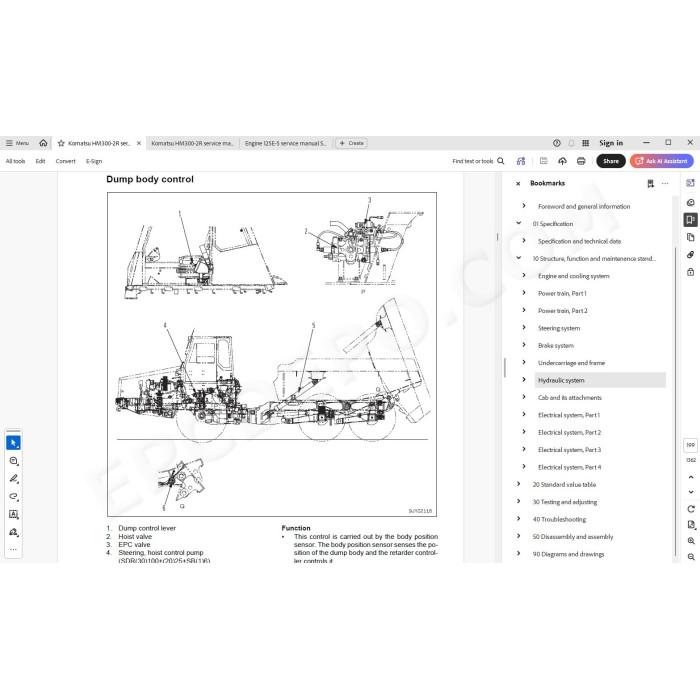The image size is (700, 700).
Task: Open the apps grid icon
Action: (x=586, y=143)
